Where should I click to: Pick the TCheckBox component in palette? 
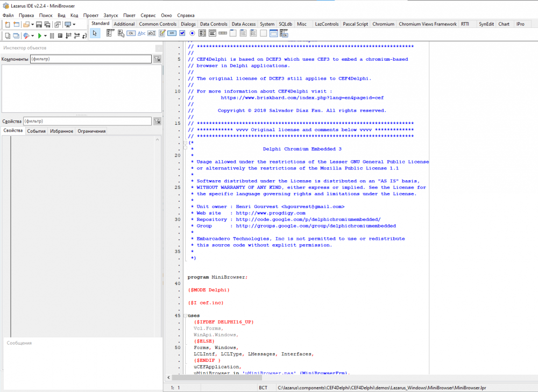(x=182, y=33)
